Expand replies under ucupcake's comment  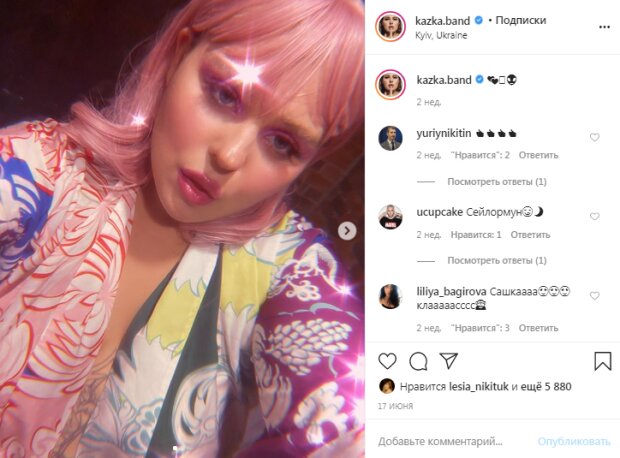point(497,260)
